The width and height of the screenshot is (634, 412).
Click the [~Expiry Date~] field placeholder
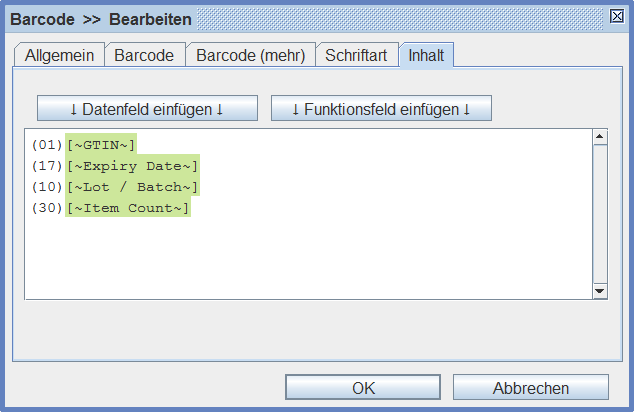click(x=133, y=165)
